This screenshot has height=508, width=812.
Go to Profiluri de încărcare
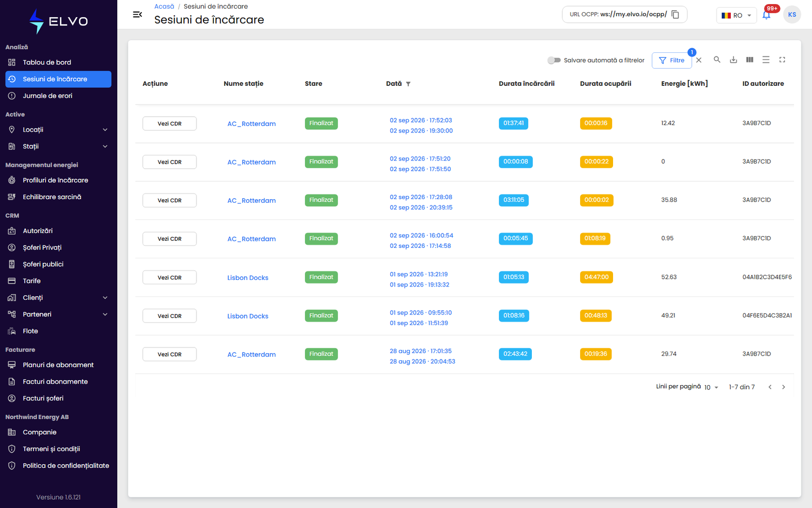58,180
